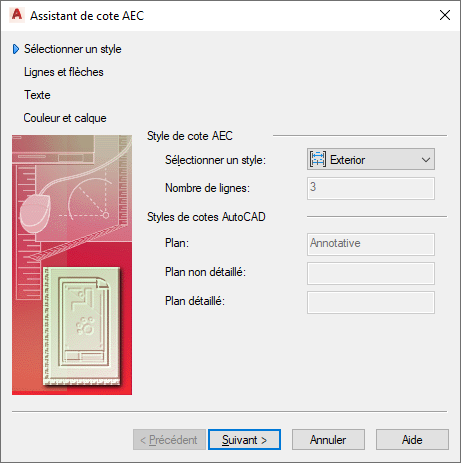This screenshot has height=463, width=461.
Task: Open help with the Aide button
Action: (412, 440)
